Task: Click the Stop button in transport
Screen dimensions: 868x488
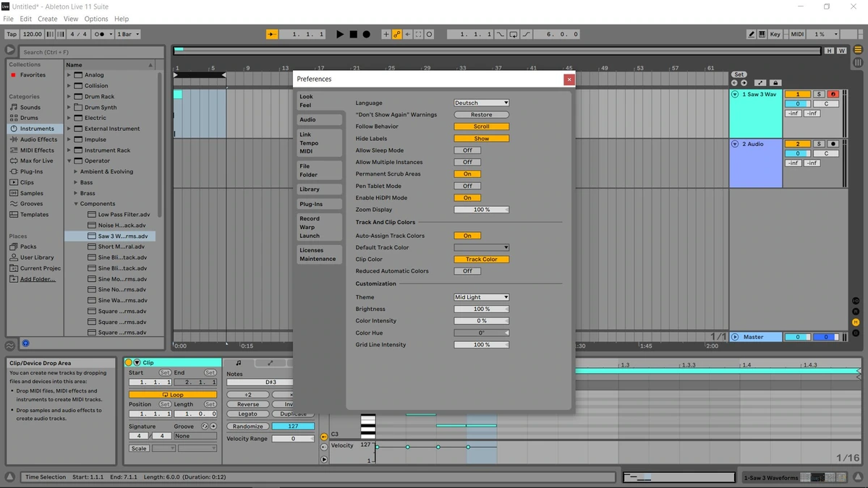Action: click(x=353, y=34)
